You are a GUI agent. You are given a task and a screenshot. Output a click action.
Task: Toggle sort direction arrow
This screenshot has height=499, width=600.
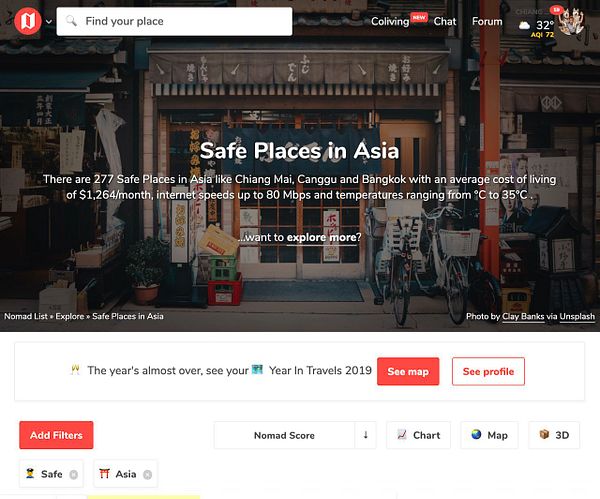365,435
